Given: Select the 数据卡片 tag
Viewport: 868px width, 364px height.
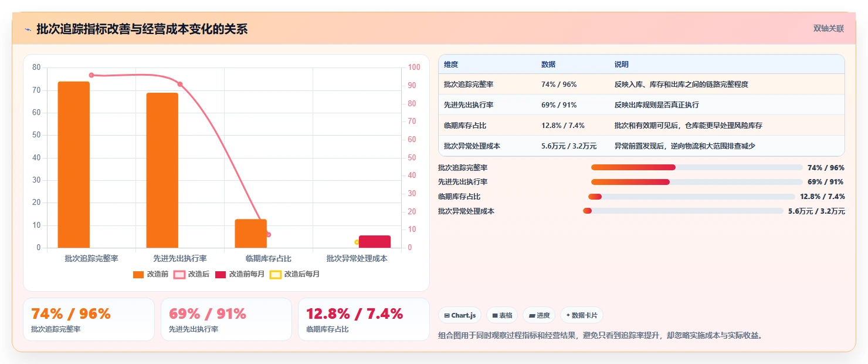Looking at the screenshot, I should (x=582, y=315).
